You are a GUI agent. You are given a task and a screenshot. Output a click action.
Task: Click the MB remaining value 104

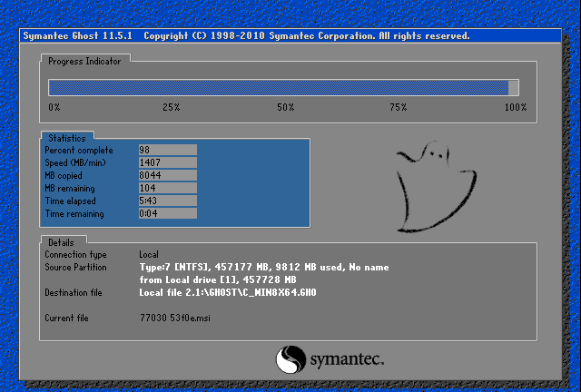click(x=167, y=188)
